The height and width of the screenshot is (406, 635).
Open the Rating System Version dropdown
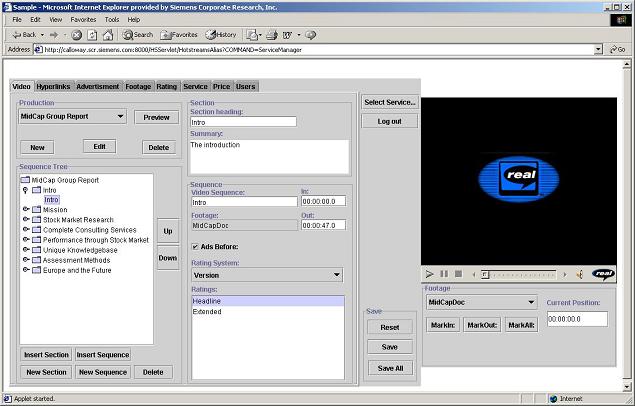336,275
